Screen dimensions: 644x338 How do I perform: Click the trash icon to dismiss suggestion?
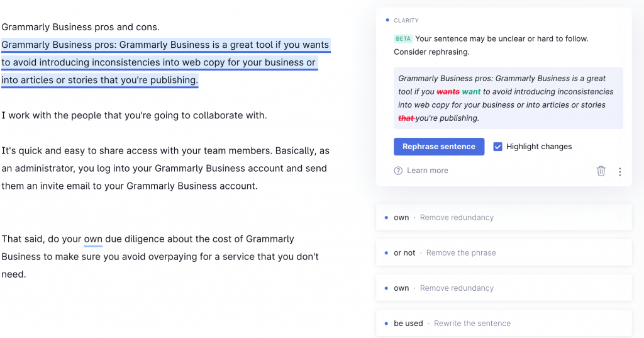point(601,171)
